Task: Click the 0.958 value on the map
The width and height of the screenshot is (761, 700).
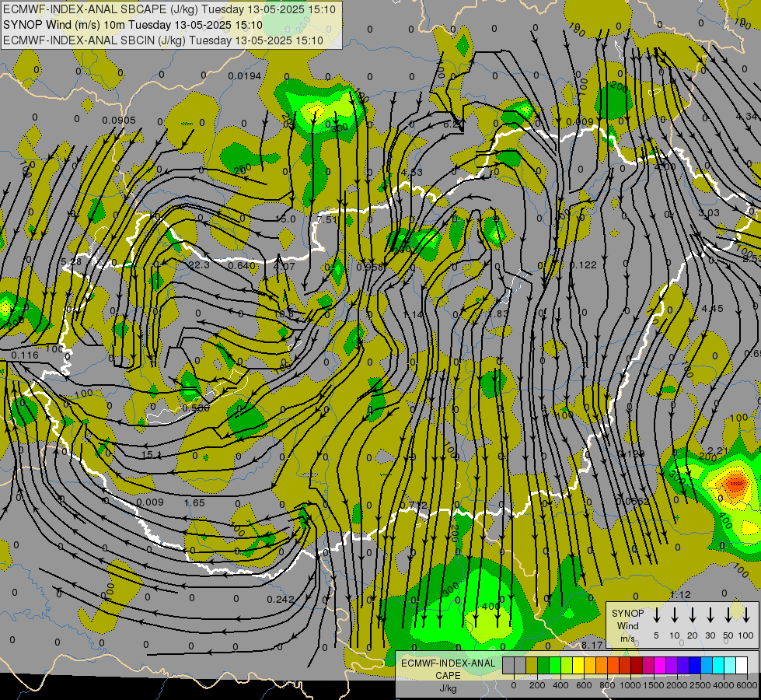Action: click(370, 267)
